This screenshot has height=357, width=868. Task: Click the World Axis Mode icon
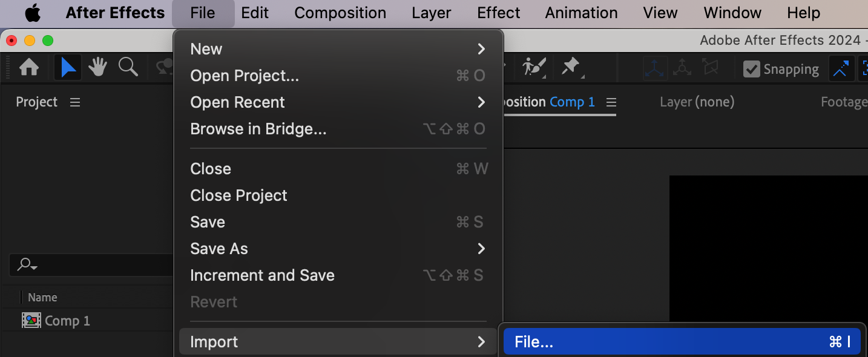pos(682,68)
